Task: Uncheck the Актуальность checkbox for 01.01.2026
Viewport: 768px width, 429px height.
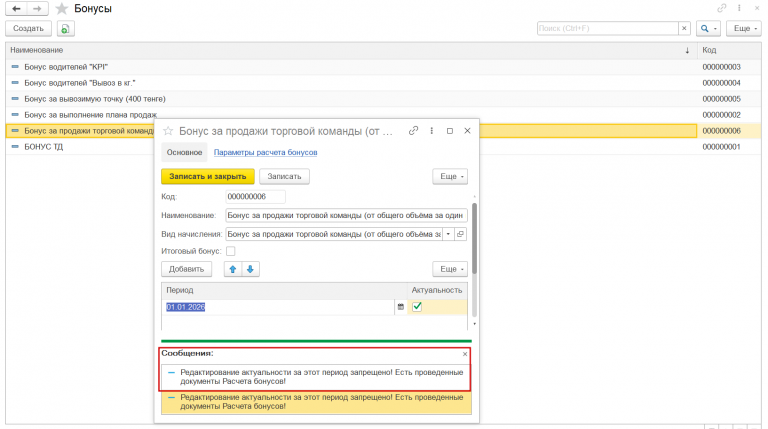Action: click(x=417, y=307)
